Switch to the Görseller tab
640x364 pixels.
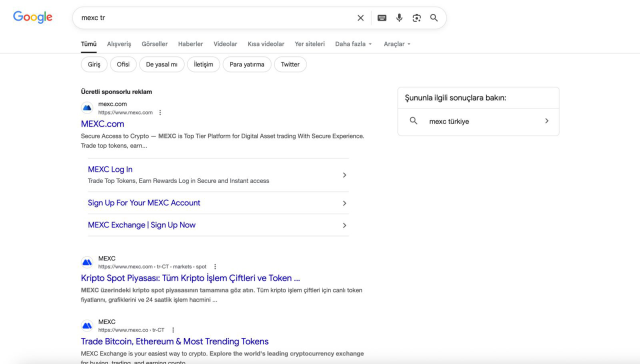pyautogui.click(x=155, y=44)
